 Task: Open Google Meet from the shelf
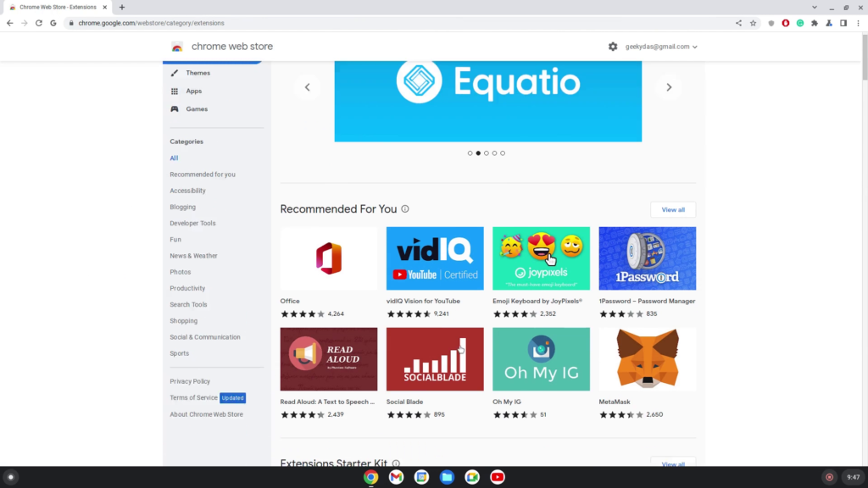[x=472, y=477]
